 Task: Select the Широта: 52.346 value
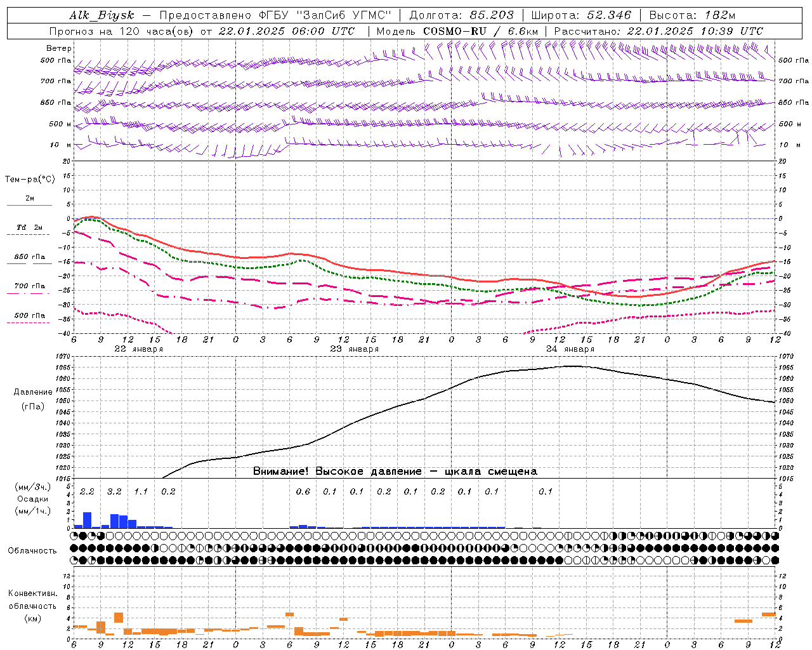[x=581, y=16]
